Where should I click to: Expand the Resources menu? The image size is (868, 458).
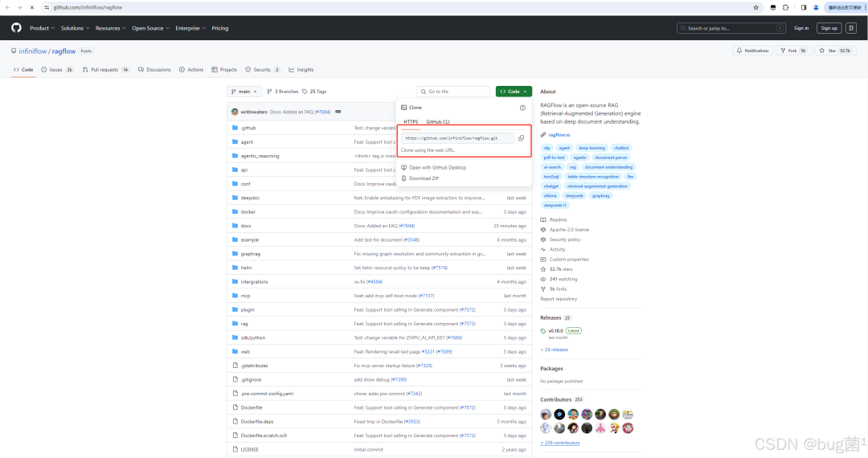110,28
